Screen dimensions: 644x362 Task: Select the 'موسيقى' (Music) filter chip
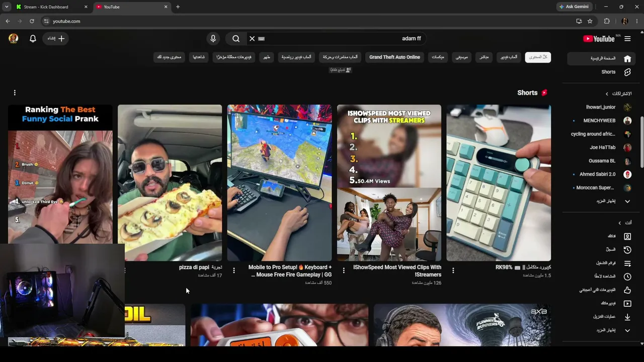pos(462,57)
